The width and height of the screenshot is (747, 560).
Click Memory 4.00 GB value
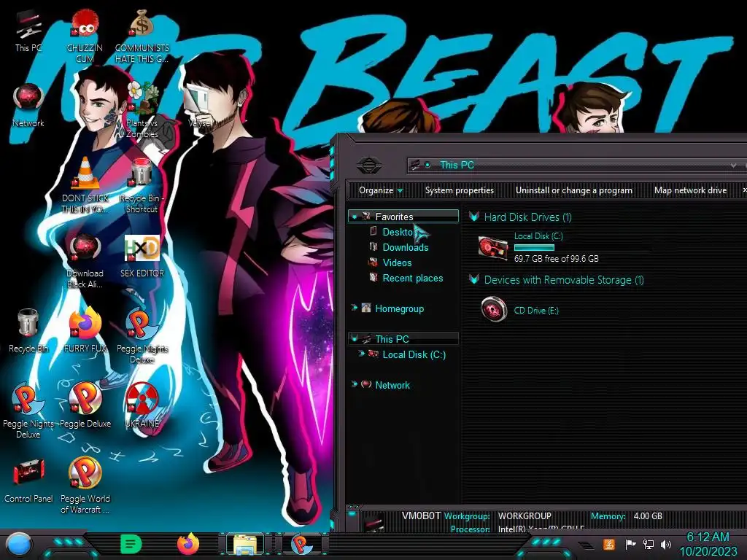(x=648, y=516)
